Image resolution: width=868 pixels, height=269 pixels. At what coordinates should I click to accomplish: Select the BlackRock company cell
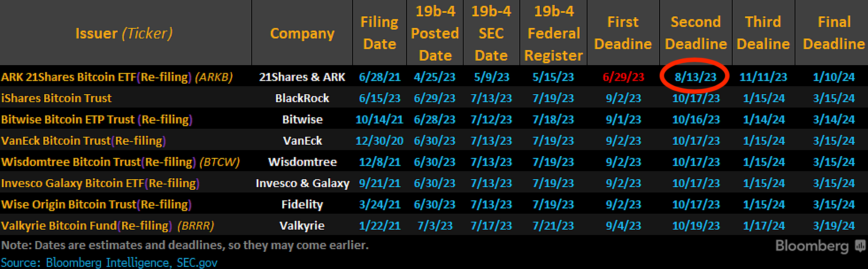click(x=302, y=98)
